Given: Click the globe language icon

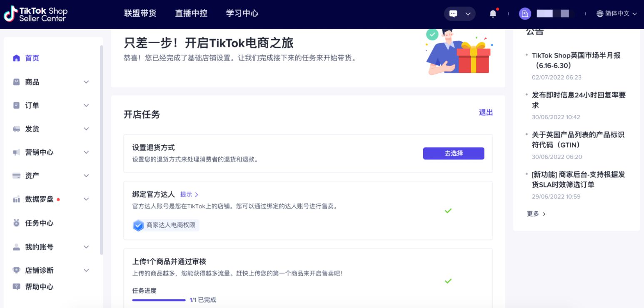Looking at the screenshot, I should 600,14.
